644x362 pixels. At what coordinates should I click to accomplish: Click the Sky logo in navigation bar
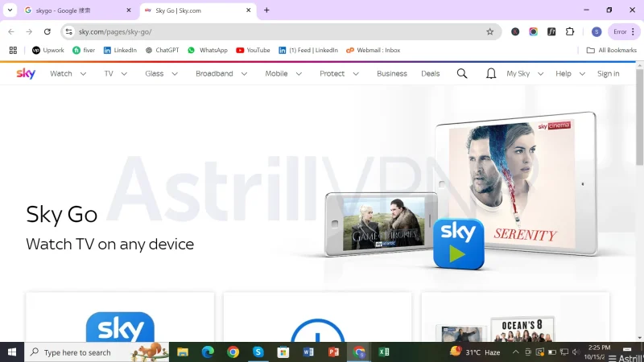pos(26,73)
